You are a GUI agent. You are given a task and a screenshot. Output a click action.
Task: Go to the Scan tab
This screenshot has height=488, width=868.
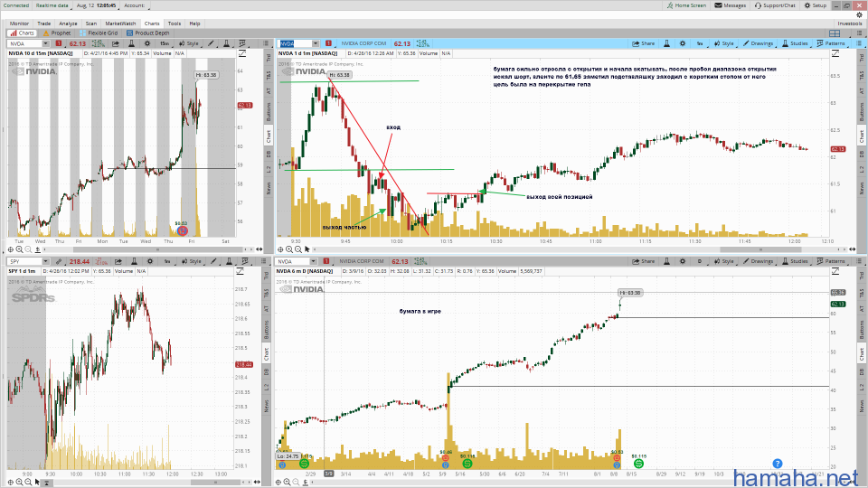point(91,23)
